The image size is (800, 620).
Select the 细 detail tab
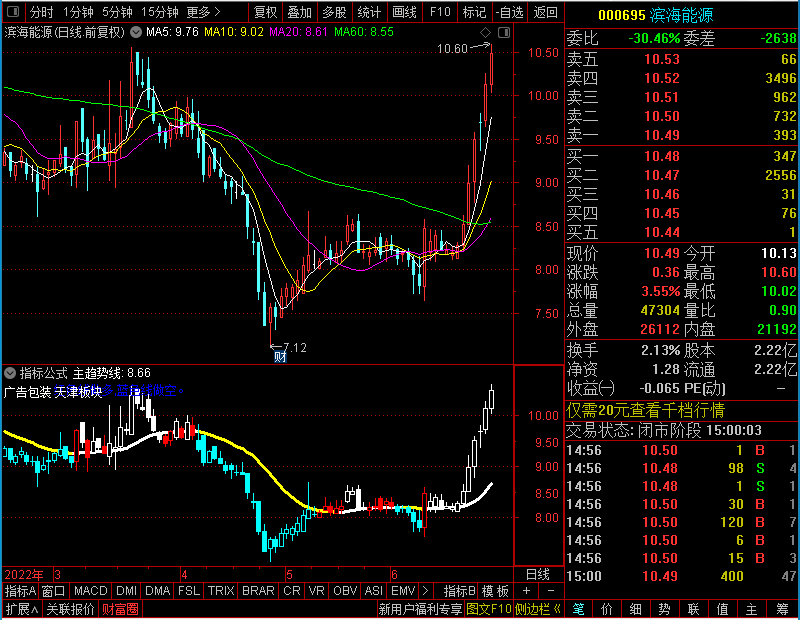[x=635, y=609]
